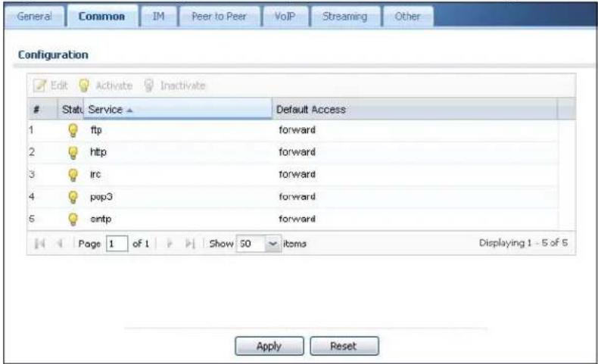This screenshot has width=598, height=364.
Task: Switch to the Other tab
Action: [408, 17]
